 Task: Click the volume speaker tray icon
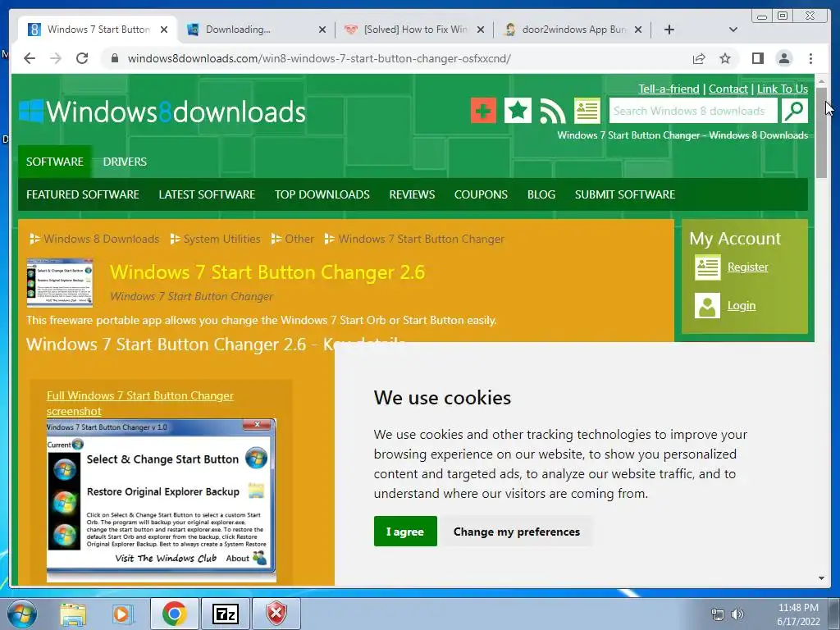point(737,614)
